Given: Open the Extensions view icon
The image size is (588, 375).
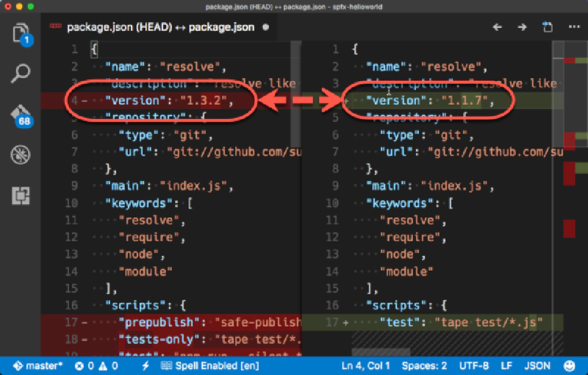Looking at the screenshot, I should (x=21, y=195).
